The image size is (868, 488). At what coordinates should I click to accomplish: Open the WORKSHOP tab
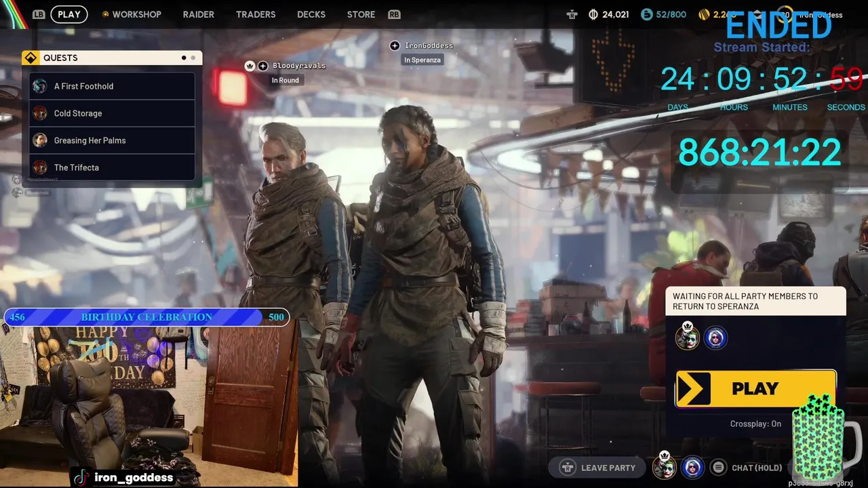(x=132, y=14)
